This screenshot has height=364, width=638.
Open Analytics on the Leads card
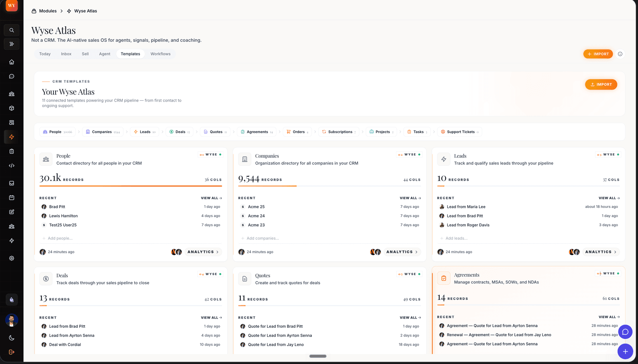click(601, 252)
